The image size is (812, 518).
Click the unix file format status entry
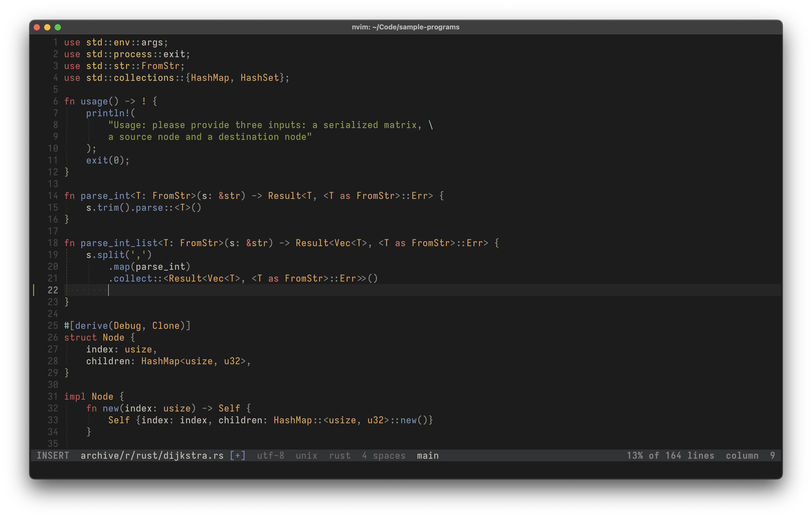[x=306, y=456]
